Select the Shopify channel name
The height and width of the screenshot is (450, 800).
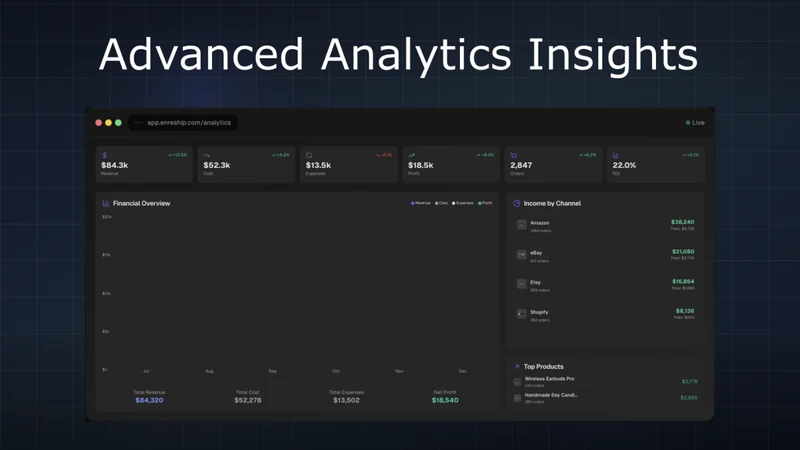(539, 312)
